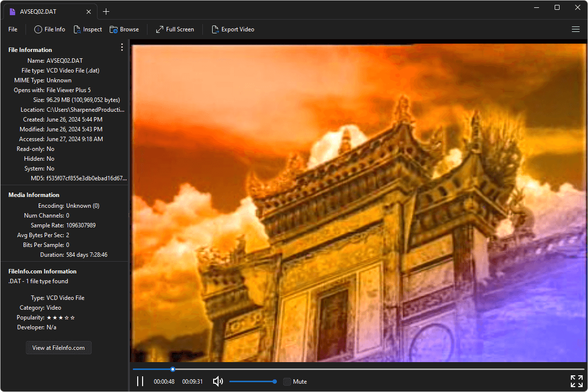Open the Browse panel
The image size is (588, 392).
124,29
